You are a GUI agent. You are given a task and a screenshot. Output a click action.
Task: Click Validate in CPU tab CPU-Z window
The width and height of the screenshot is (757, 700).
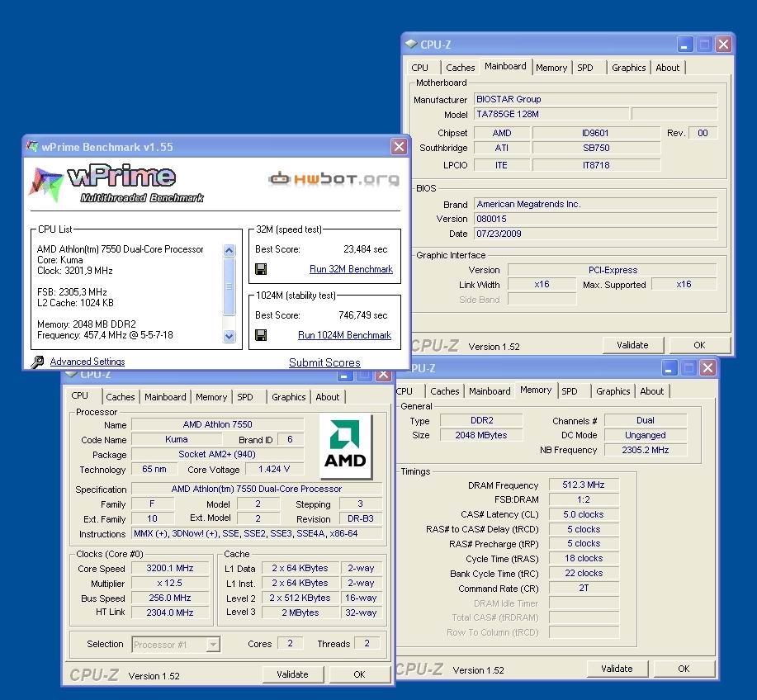pos(292,674)
